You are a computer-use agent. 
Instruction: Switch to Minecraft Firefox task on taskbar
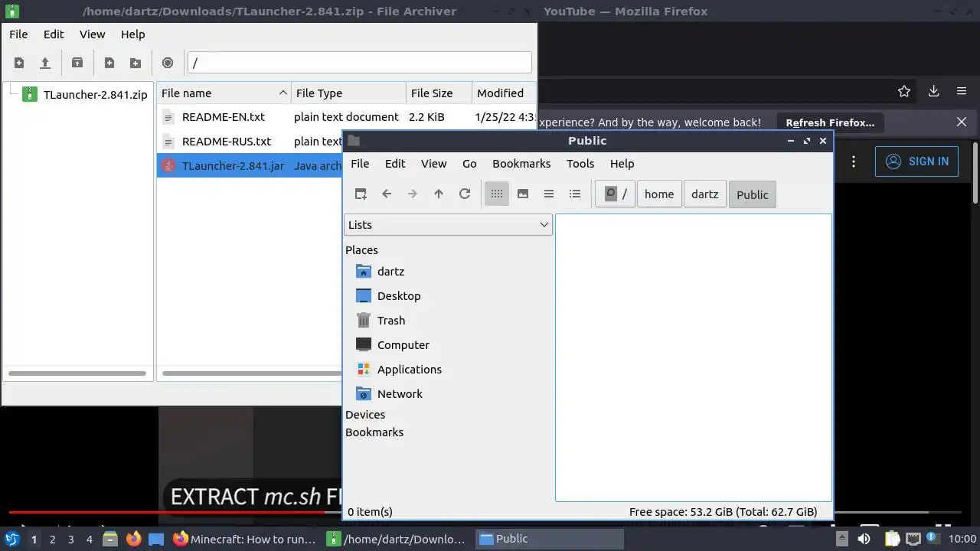click(x=245, y=539)
